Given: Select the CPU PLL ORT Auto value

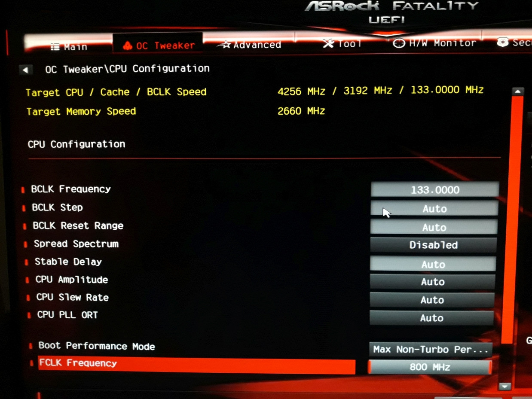Looking at the screenshot, I should [x=431, y=318].
